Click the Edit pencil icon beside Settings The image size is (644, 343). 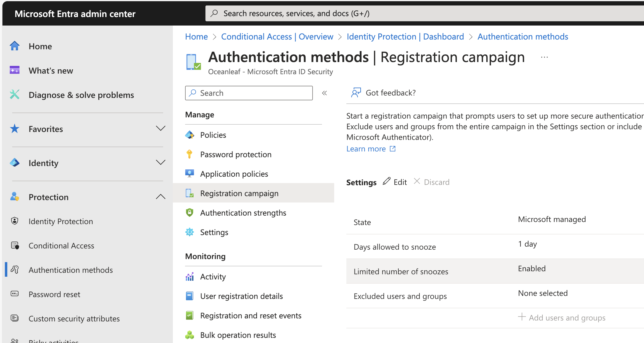[387, 182]
